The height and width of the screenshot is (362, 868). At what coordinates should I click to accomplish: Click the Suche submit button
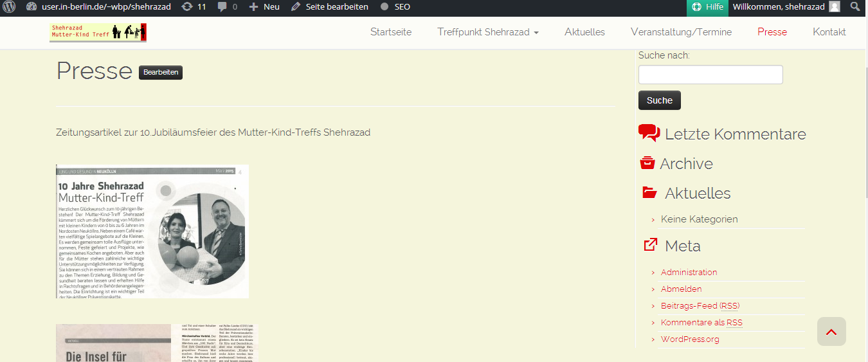pos(660,100)
